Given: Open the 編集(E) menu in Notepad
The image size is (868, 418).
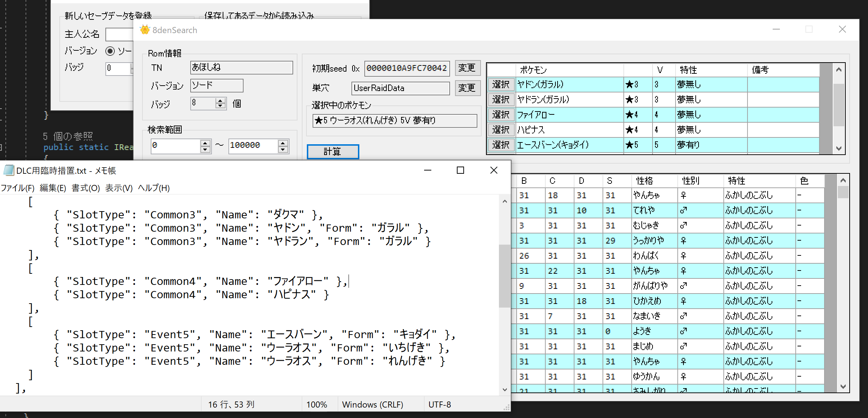Looking at the screenshot, I should pyautogui.click(x=53, y=188).
